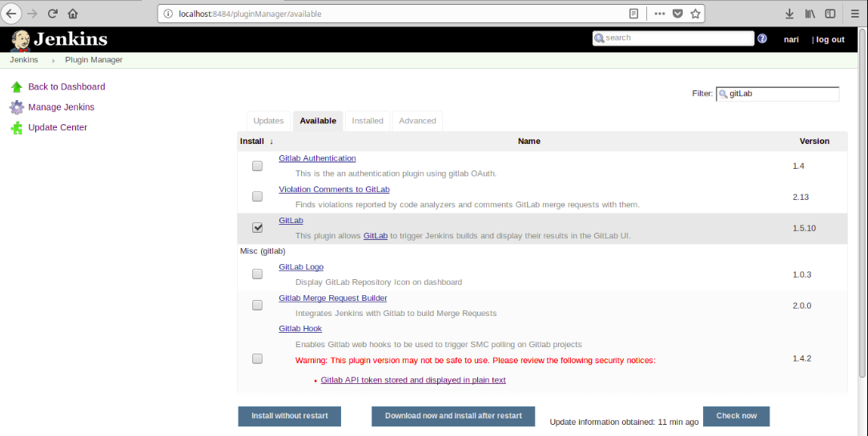Switch to the Updates tab
868x436 pixels.
click(268, 121)
